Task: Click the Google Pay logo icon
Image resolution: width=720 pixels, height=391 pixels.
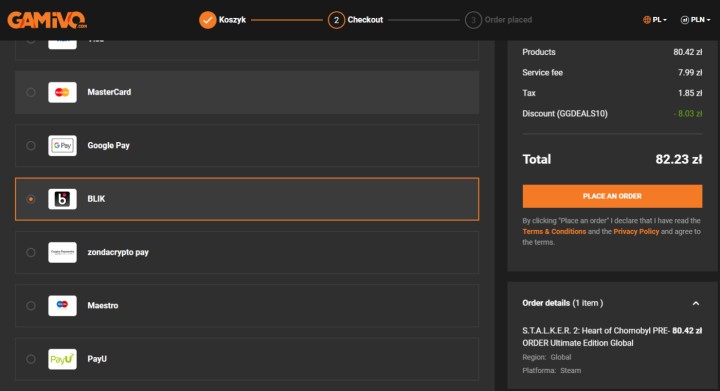Action: click(x=62, y=145)
